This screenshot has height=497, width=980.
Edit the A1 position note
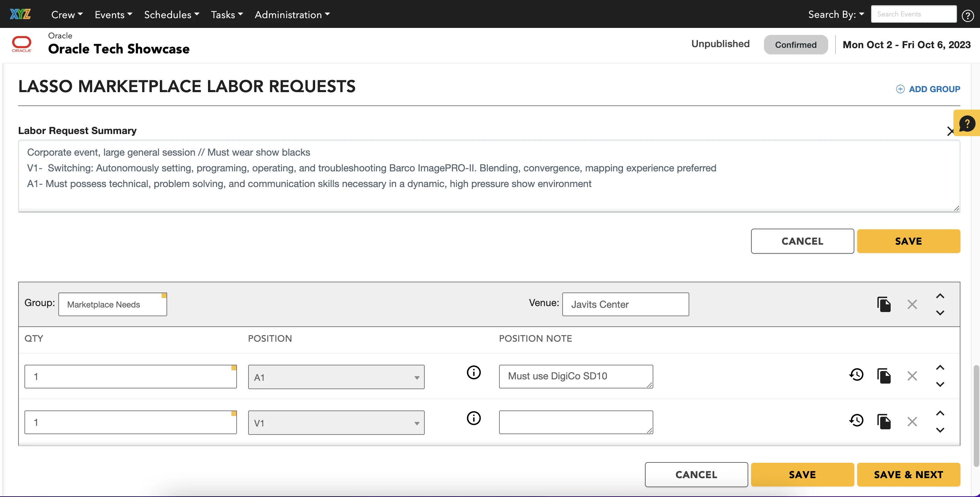coord(576,376)
